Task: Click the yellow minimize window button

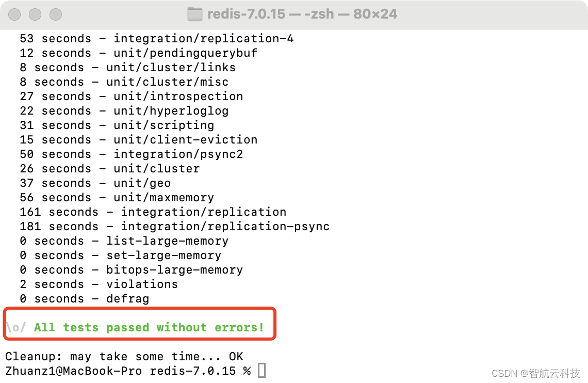Action: (35, 14)
